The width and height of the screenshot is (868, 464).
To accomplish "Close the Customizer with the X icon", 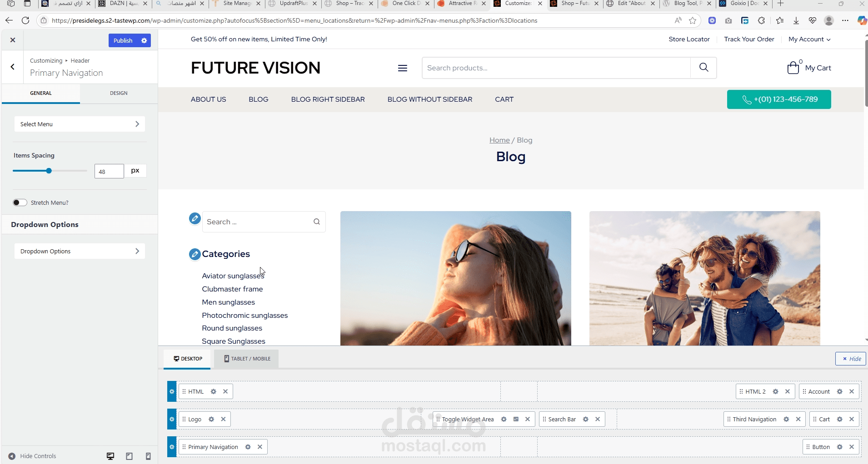I will tap(13, 40).
